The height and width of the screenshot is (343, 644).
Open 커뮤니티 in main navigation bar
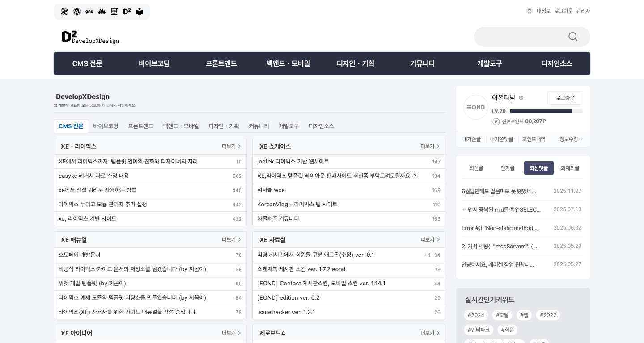[x=422, y=63]
